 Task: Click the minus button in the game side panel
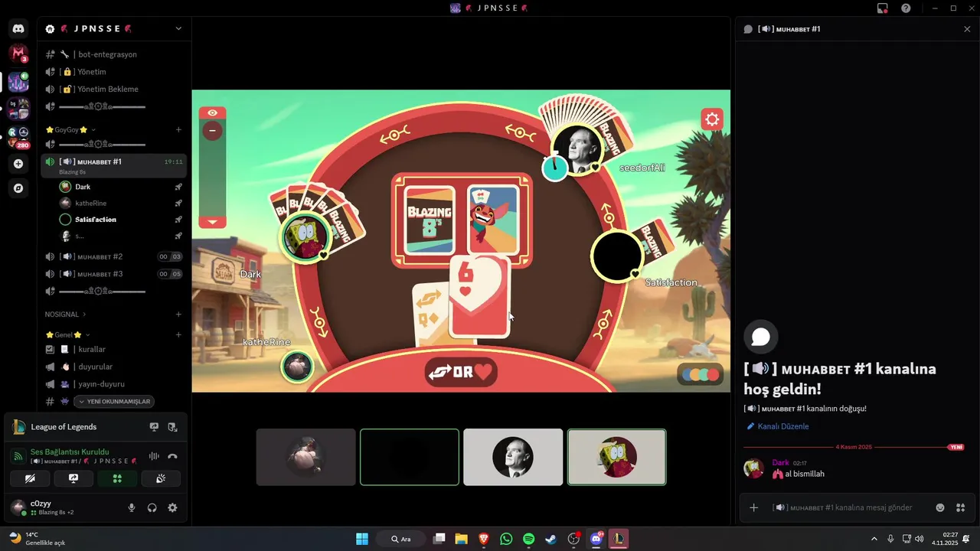pos(212,131)
